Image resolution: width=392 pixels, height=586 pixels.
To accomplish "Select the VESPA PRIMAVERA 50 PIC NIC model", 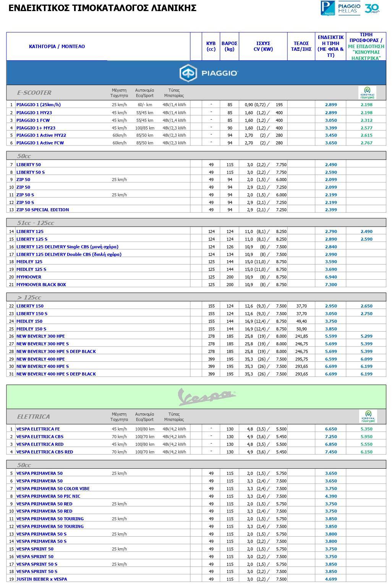I will [x=49, y=496].
